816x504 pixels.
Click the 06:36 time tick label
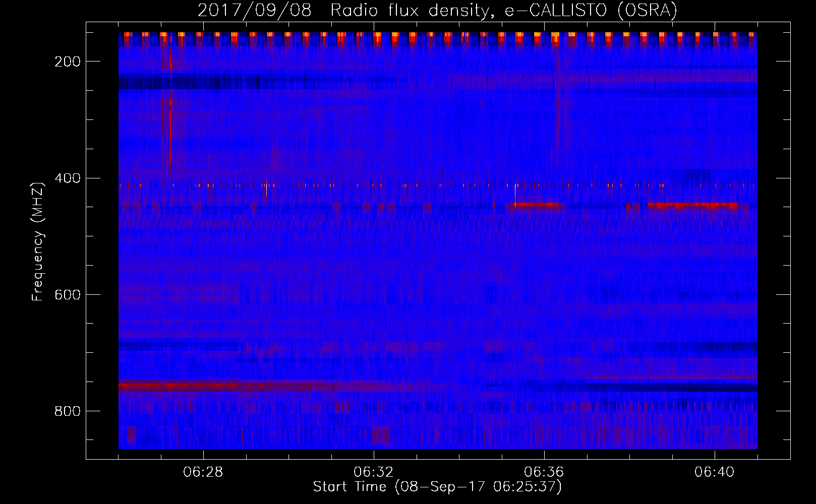coord(544,472)
